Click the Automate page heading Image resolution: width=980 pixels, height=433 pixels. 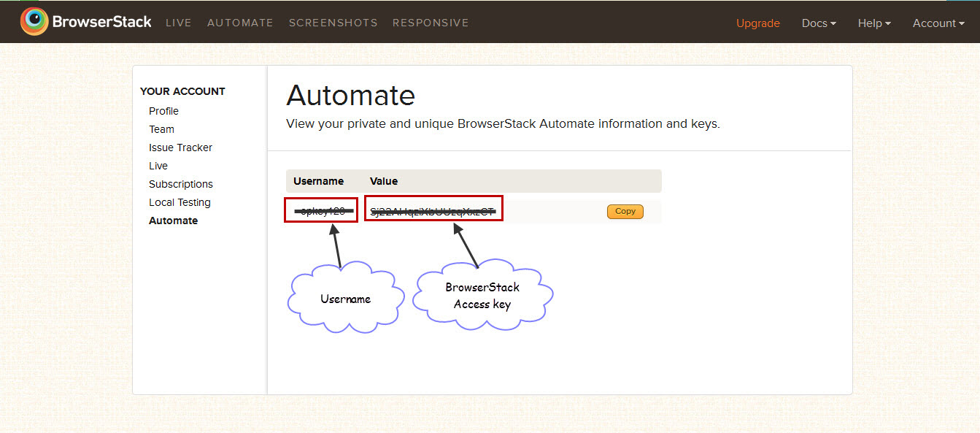click(350, 96)
